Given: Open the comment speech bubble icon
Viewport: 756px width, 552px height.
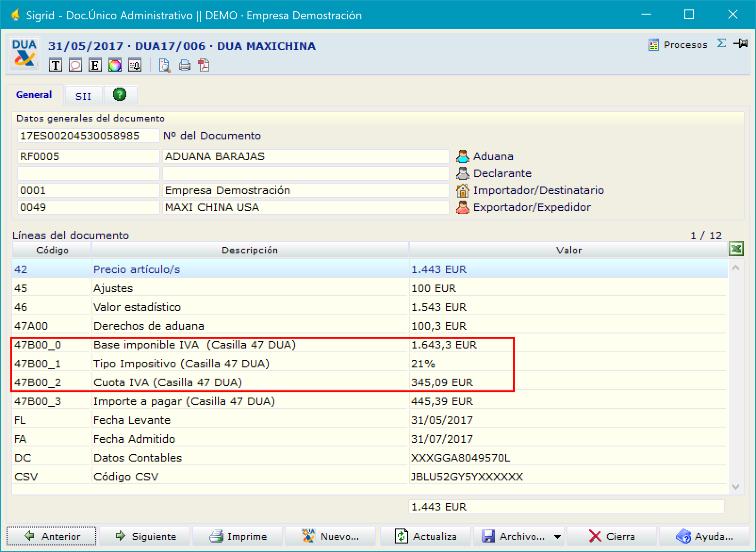Looking at the screenshot, I should tap(75, 65).
